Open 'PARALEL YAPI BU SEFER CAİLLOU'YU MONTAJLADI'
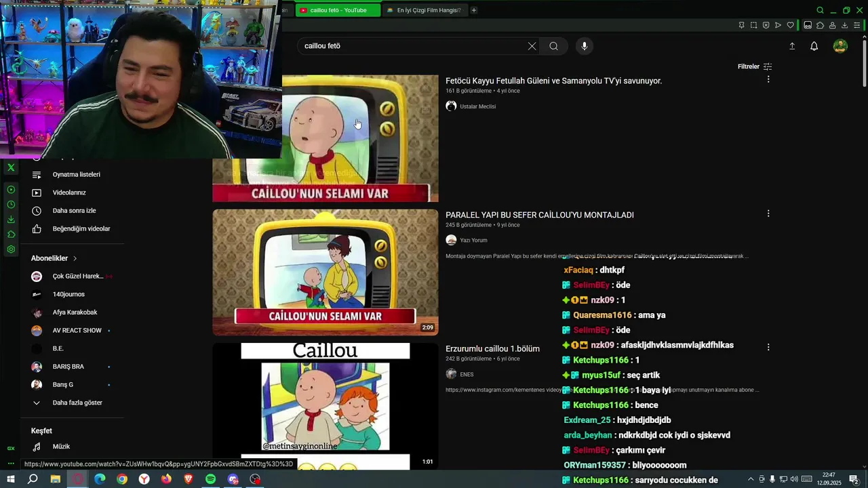 pyautogui.click(x=540, y=215)
